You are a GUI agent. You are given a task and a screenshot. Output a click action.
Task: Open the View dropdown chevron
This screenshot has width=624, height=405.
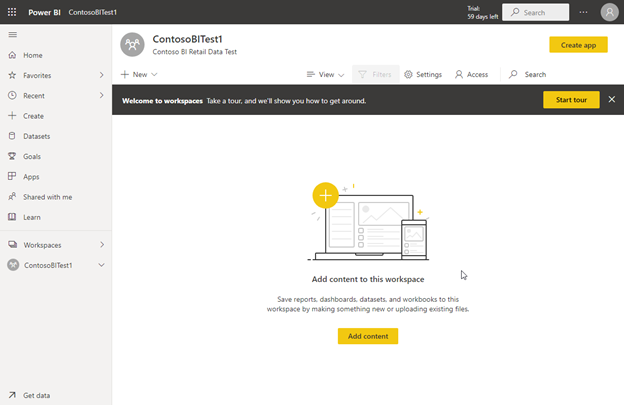[x=341, y=75]
